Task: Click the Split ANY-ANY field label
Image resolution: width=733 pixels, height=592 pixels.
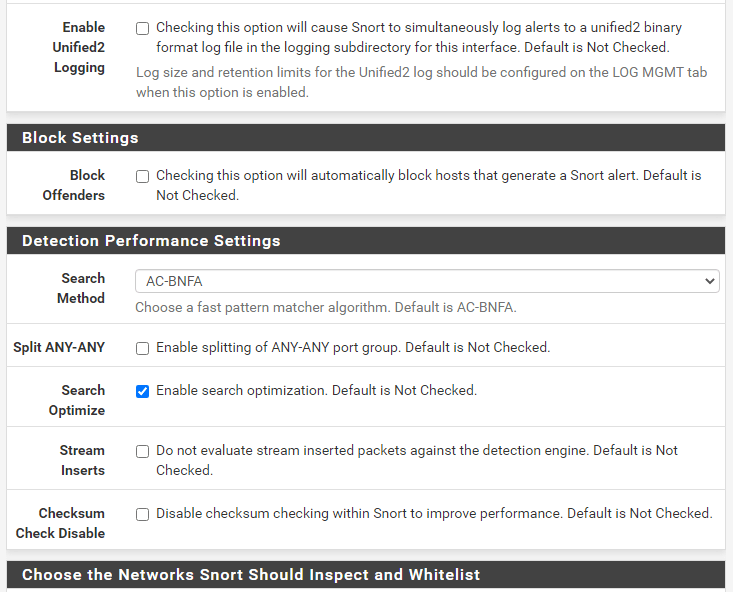Action: pos(59,348)
